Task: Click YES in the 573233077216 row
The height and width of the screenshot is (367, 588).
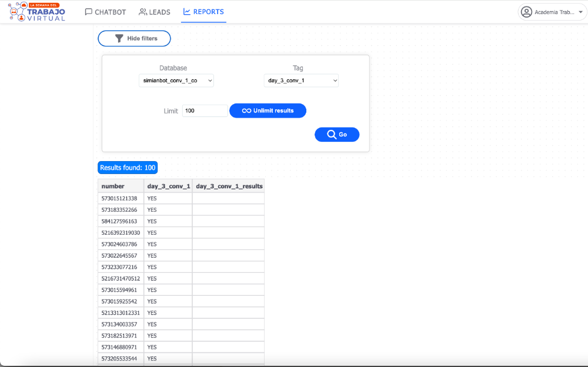Action: tap(152, 267)
